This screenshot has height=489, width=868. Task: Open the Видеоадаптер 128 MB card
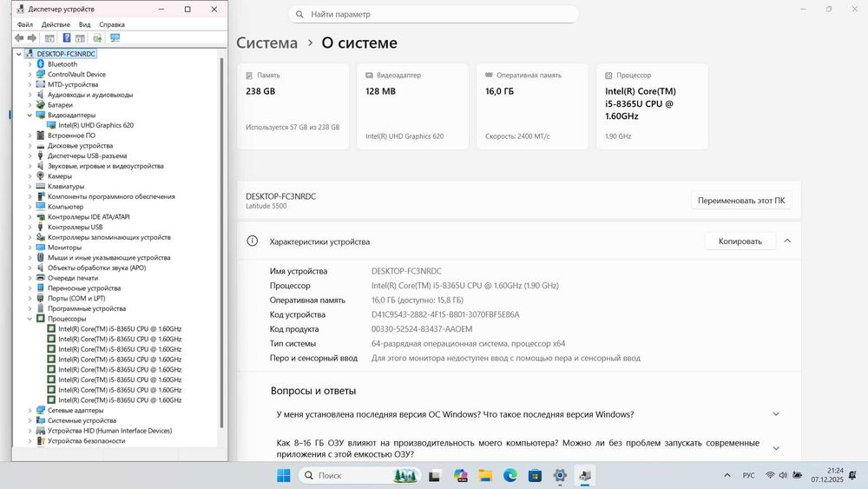click(x=412, y=106)
